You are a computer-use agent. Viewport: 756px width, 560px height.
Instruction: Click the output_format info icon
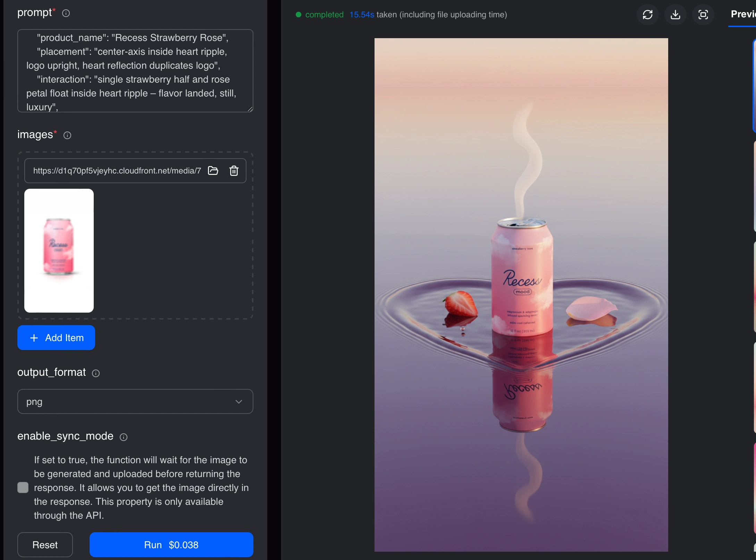pos(96,373)
